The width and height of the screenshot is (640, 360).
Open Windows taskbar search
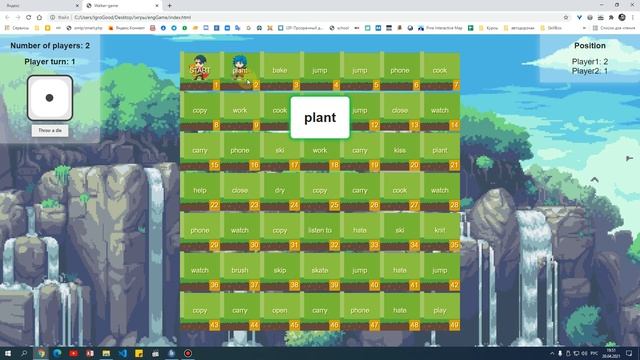point(24,353)
